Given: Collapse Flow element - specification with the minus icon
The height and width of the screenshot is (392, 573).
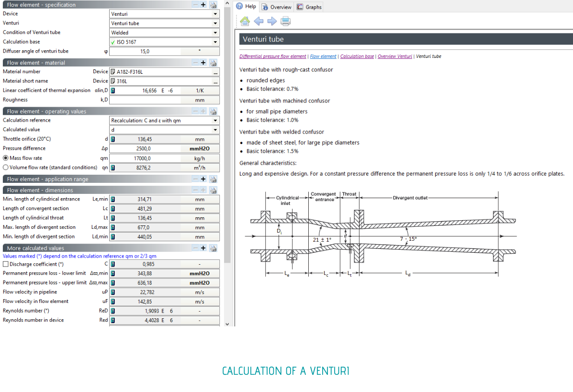Looking at the screenshot, I should coord(195,5).
